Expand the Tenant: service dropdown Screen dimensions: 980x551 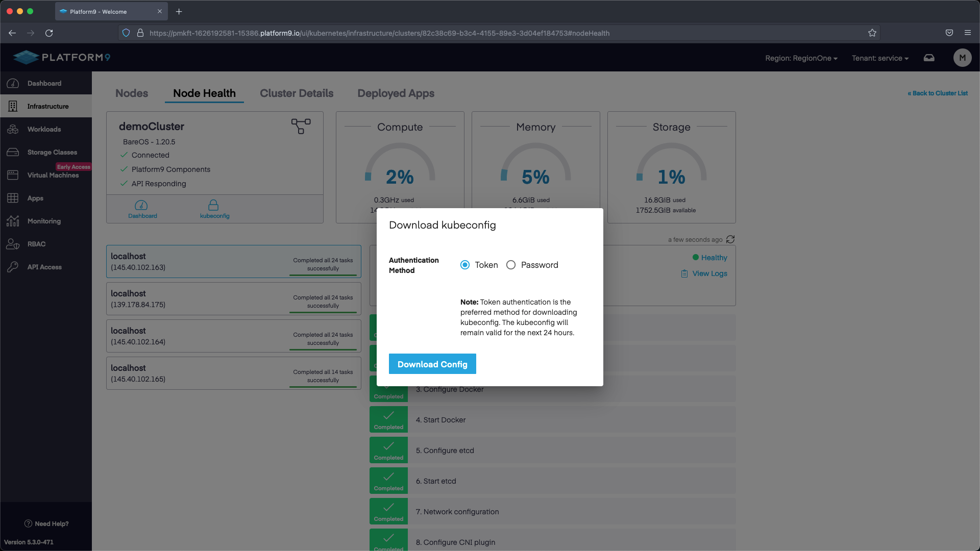click(x=880, y=58)
